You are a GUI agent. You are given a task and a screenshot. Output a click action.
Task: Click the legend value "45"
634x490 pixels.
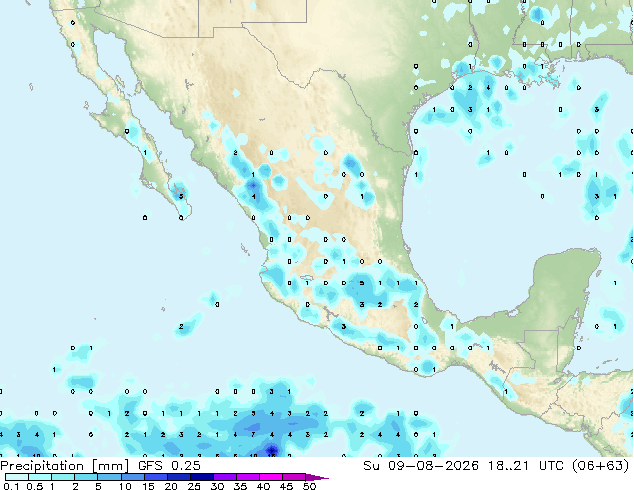point(286,486)
